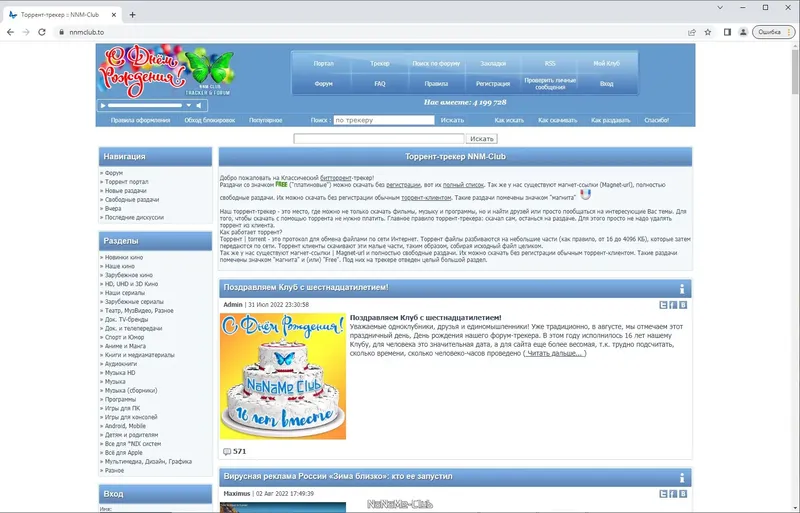This screenshot has width=800, height=513.
Task: Open 'Аудиокниги' section
Action: [120, 364]
